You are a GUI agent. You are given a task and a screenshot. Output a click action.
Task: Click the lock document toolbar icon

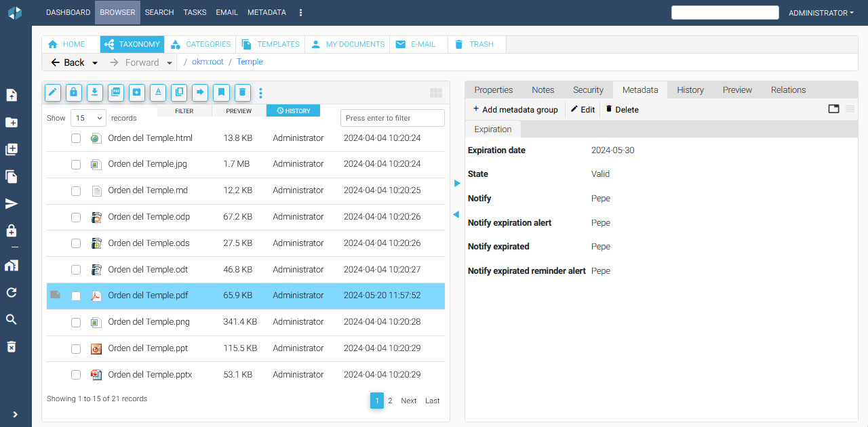click(x=74, y=92)
